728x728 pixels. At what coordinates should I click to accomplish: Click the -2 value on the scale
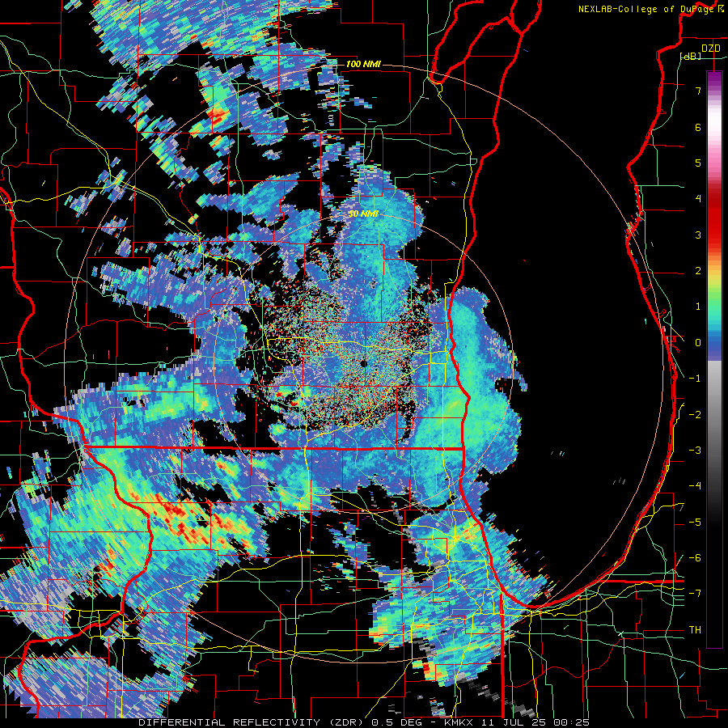coord(695,415)
